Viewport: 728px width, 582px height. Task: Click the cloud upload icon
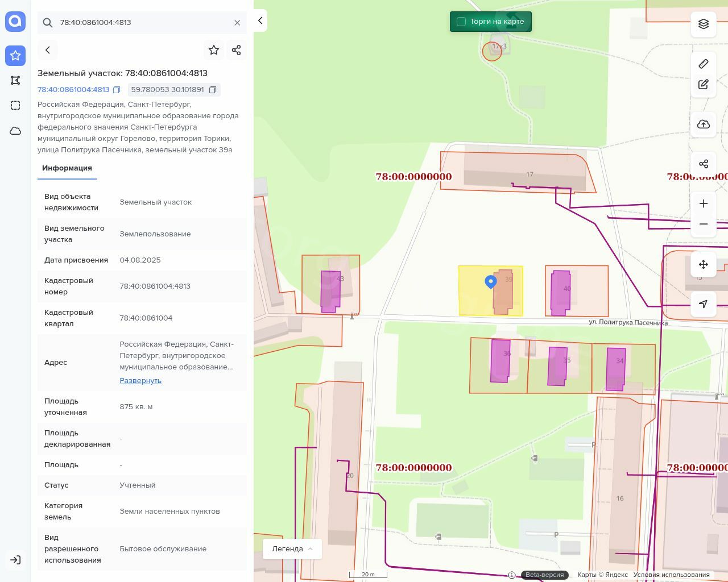pos(704,124)
